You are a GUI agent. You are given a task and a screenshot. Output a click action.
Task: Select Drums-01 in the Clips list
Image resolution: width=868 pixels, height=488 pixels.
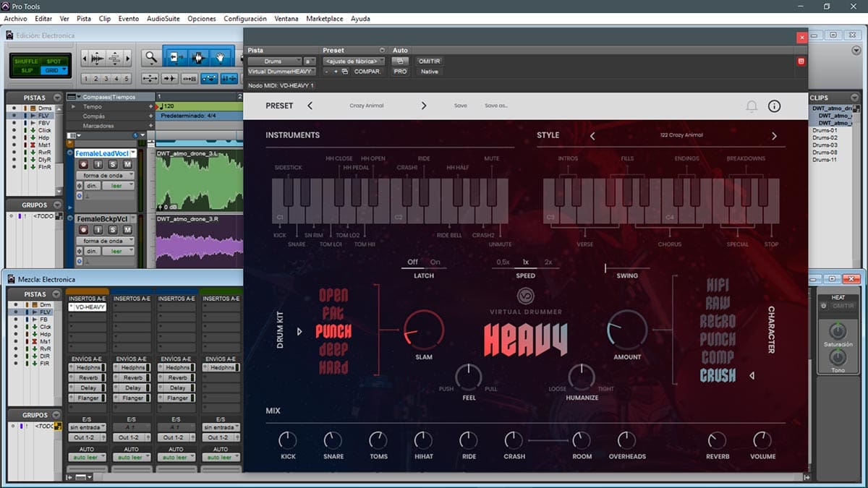click(825, 130)
